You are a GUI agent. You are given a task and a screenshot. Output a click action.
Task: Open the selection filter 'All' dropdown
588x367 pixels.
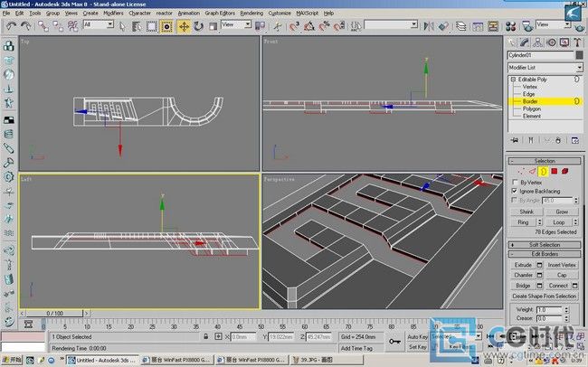pyautogui.click(x=110, y=24)
